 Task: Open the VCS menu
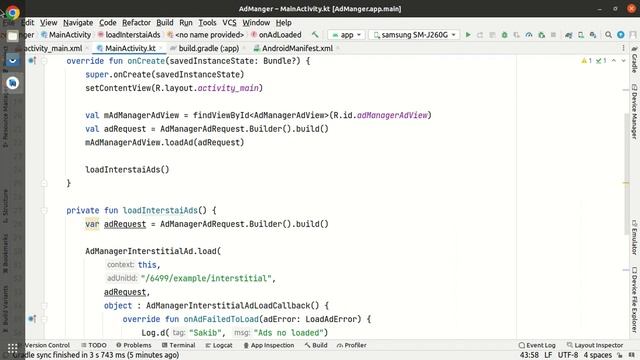click(x=229, y=23)
